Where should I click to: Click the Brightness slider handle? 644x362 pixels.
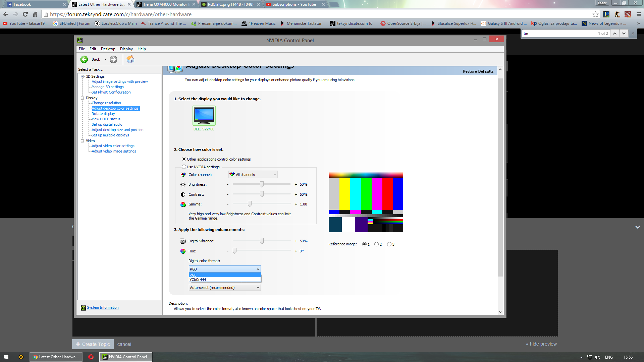(262, 184)
